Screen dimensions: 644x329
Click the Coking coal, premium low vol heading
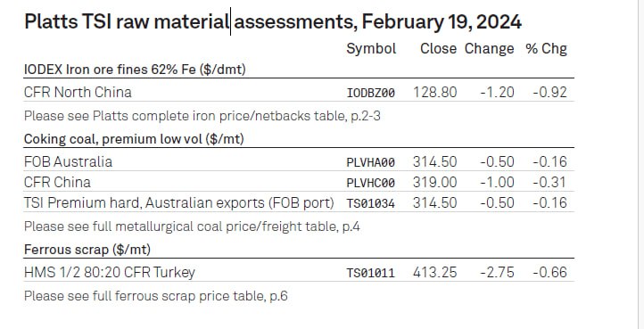134,139
